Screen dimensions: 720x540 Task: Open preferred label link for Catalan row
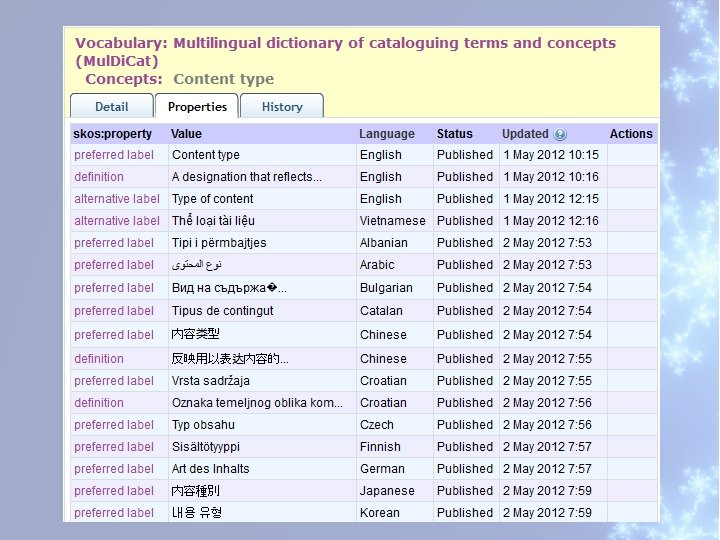pyautogui.click(x=114, y=311)
